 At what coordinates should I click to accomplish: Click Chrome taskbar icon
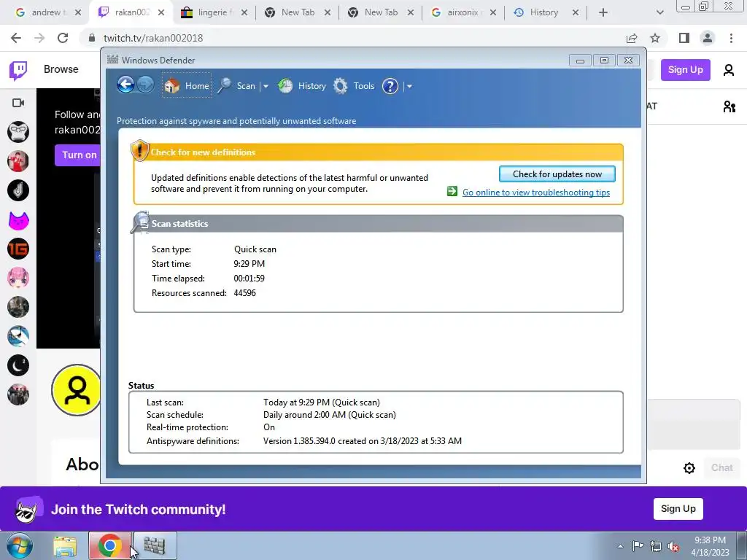click(109, 545)
